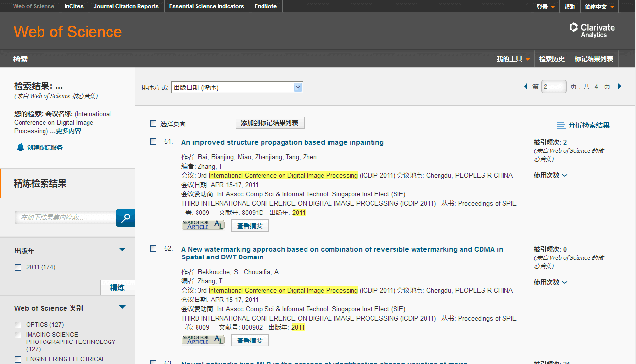Click the 'Refine Results' heading
The image size is (636, 364).
pos(40,184)
